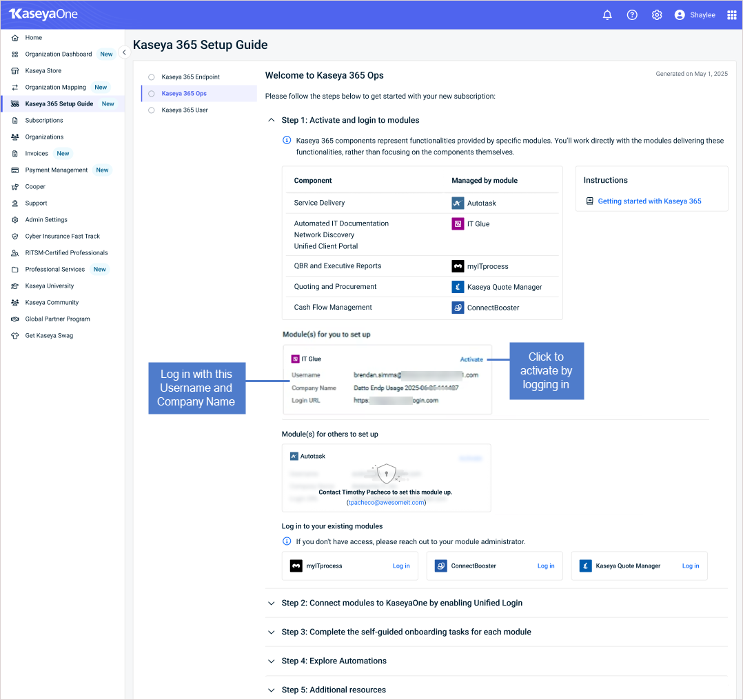The width and height of the screenshot is (743, 700).
Task: Open the help question mark icon
Action: coord(631,14)
